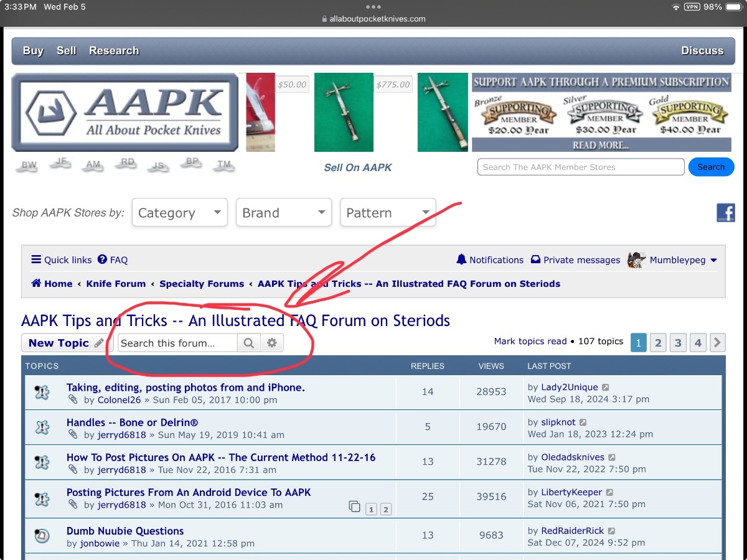Open Handles -- Bone or Delrin topic

132,422
